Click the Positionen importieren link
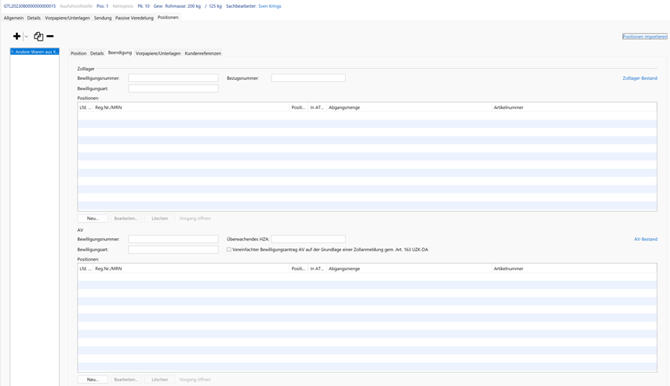The height and width of the screenshot is (386, 670). coord(645,37)
